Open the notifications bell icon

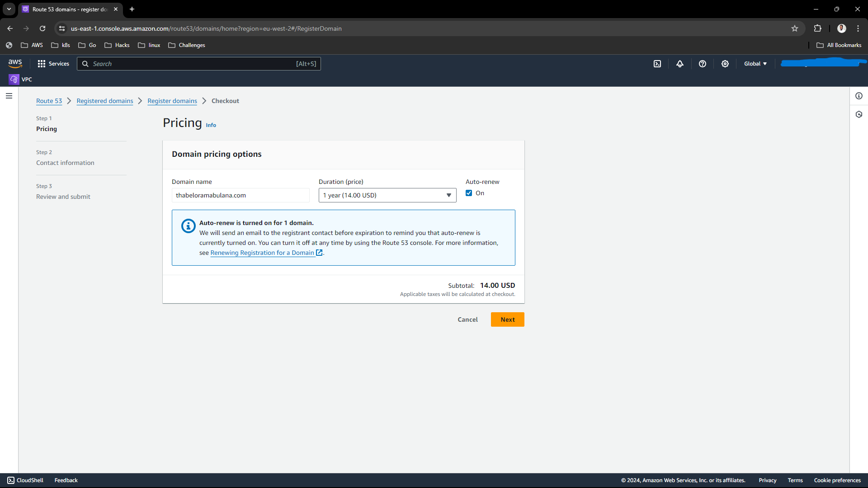coord(680,64)
